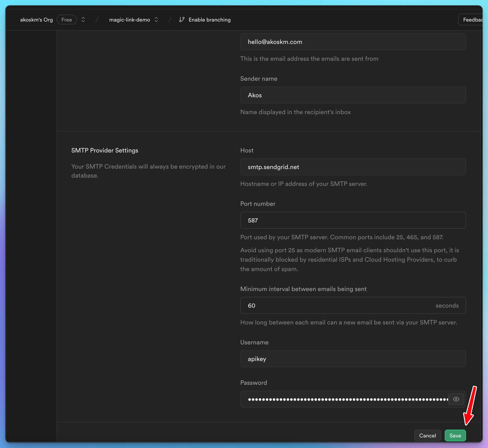Click the Password label
The image size is (488, 448).
(x=254, y=383)
